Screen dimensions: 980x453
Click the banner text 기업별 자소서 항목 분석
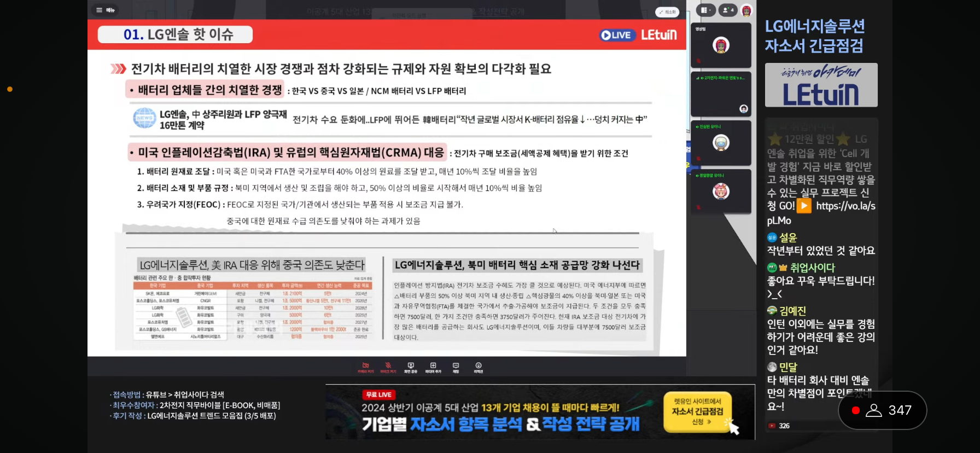click(x=442, y=423)
